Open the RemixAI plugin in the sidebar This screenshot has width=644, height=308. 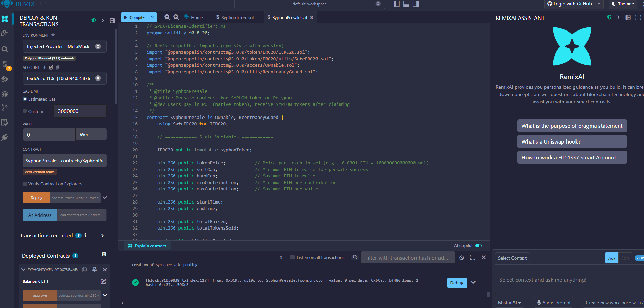tap(5, 19)
